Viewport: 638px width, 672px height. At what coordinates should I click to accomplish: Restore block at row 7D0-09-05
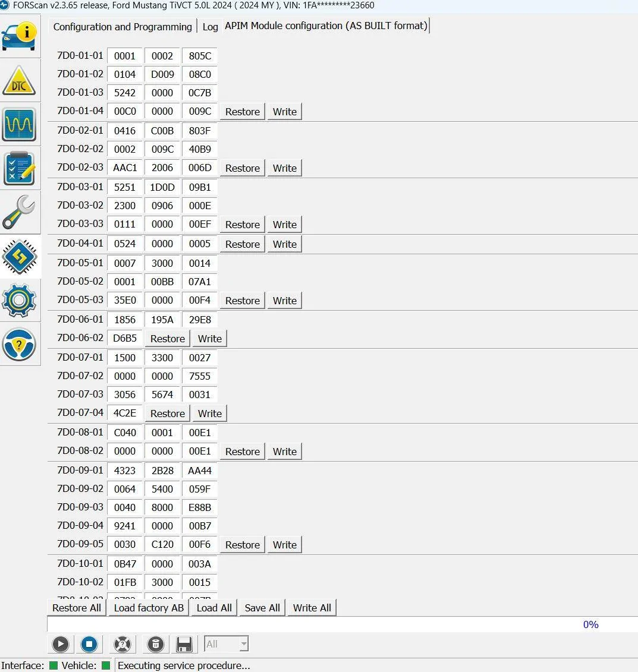(x=242, y=545)
